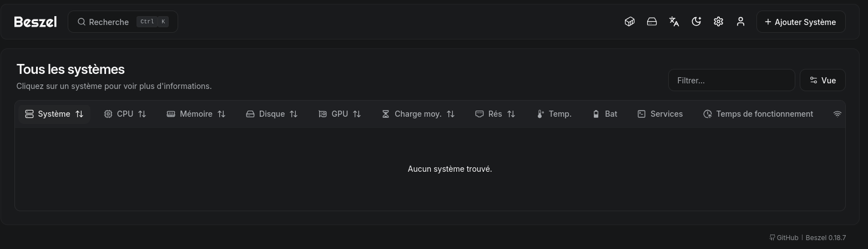
Task: Sort table by the Système column
Action: (x=54, y=114)
